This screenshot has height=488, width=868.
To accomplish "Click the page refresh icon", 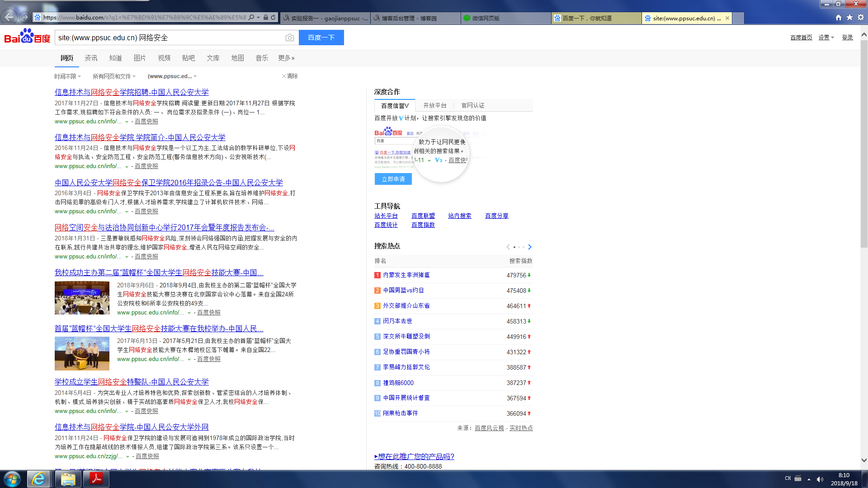I will point(273,17).
